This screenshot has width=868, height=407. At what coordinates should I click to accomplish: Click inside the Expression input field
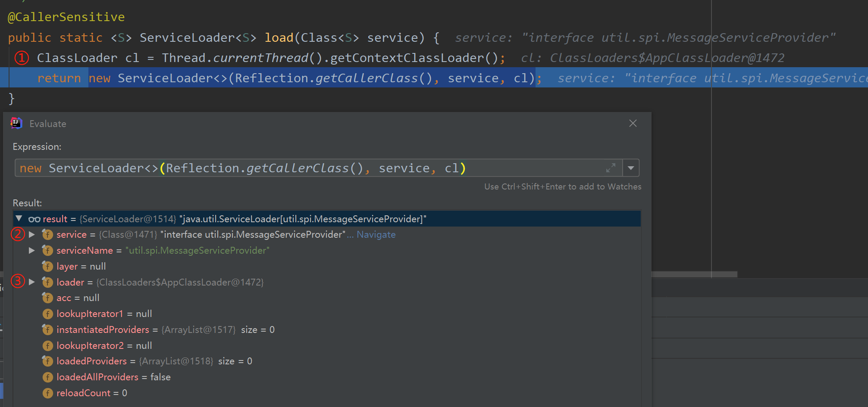tap(302, 168)
